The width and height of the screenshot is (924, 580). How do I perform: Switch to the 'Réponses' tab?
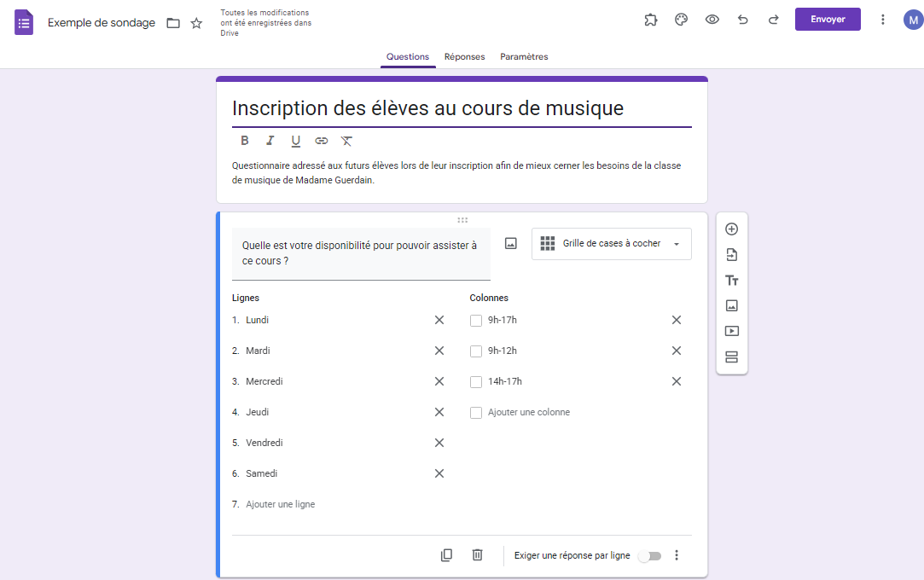pos(464,56)
